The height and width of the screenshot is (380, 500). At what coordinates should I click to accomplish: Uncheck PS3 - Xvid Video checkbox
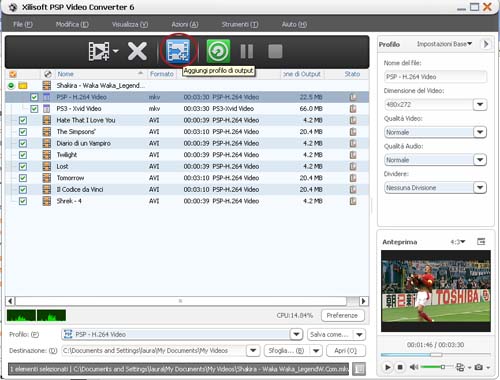pyautogui.click(x=34, y=109)
